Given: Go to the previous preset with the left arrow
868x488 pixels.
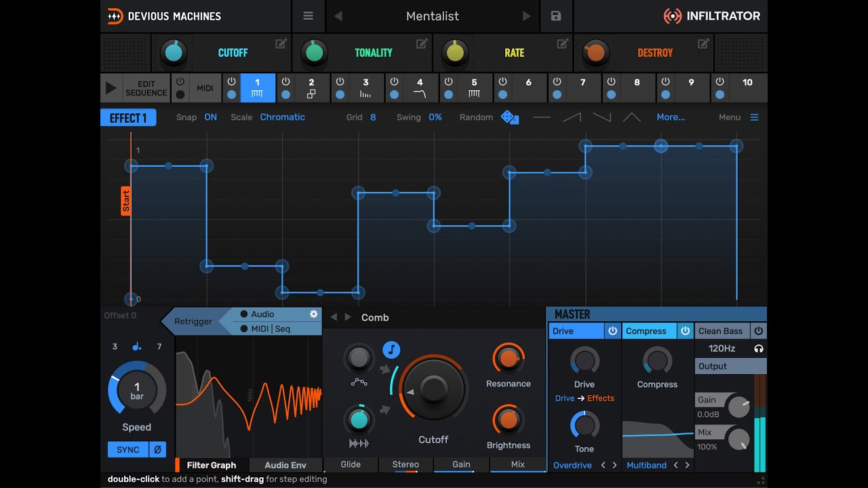Looking at the screenshot, I should pyautogui.click(x=338, y=16).
